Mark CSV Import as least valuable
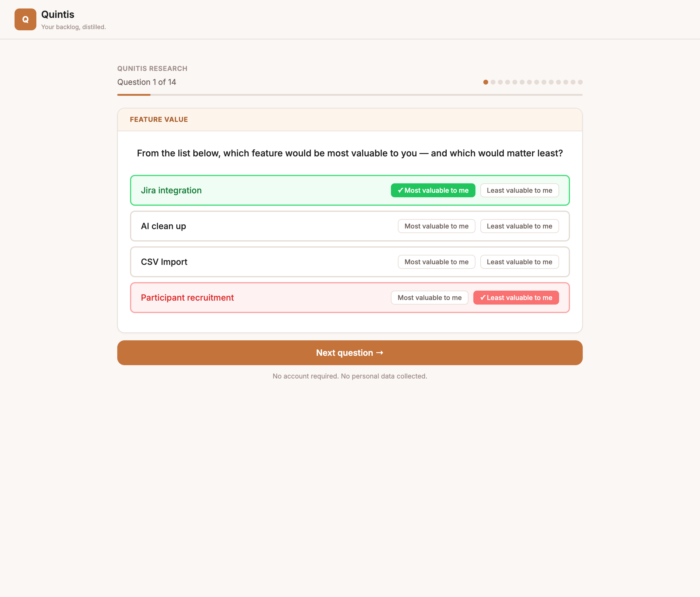Viewport: 700px width, 597px height. (519, 262)
